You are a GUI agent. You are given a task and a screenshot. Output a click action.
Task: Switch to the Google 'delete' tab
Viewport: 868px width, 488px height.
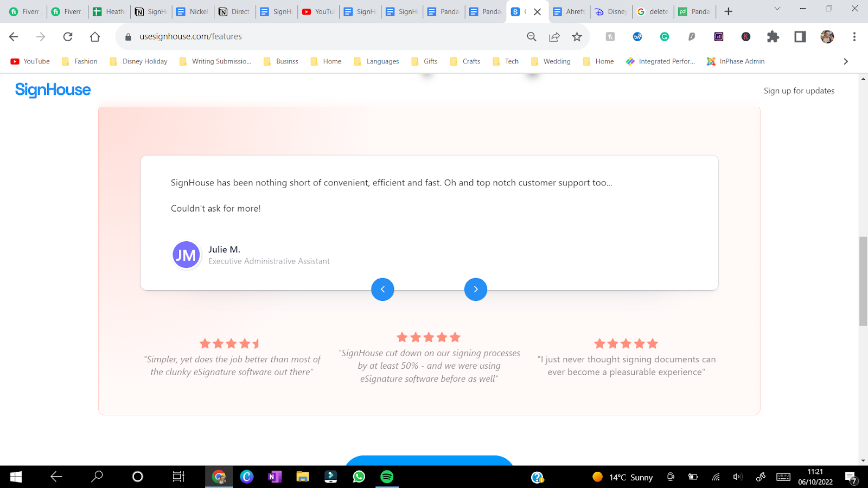(x=653, y=11)
